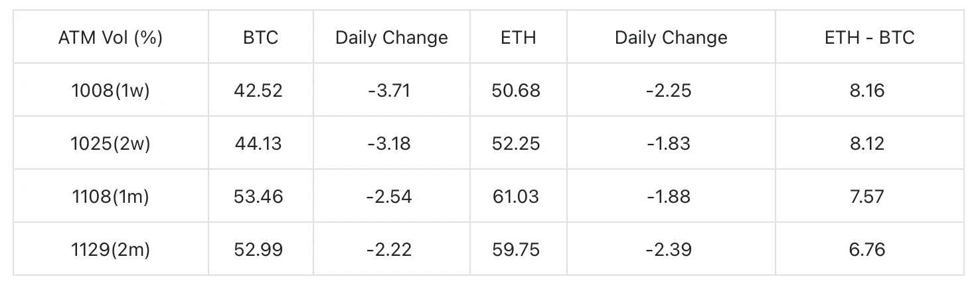Select the 1025(2w) row label
Viewport: 980px width, 289px height.
110,143
